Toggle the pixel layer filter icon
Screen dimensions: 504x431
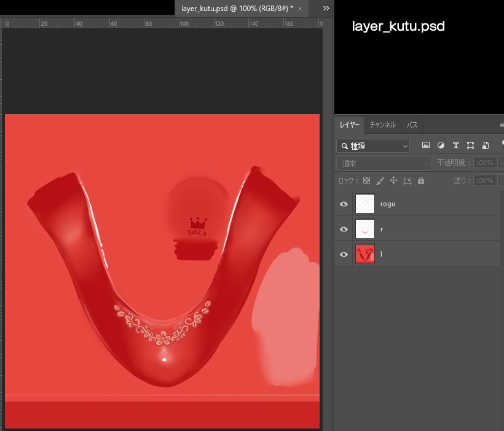click(425, 146)
